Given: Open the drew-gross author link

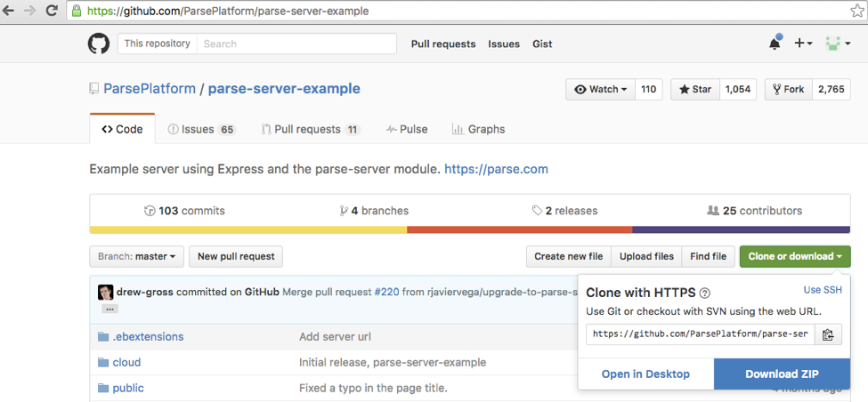Looking at the screenshot, I should pyautogui.click(x=145, y=293).
